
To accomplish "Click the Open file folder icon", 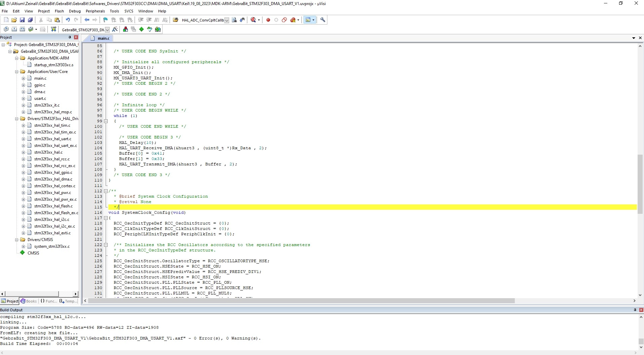I will [14, 20].
